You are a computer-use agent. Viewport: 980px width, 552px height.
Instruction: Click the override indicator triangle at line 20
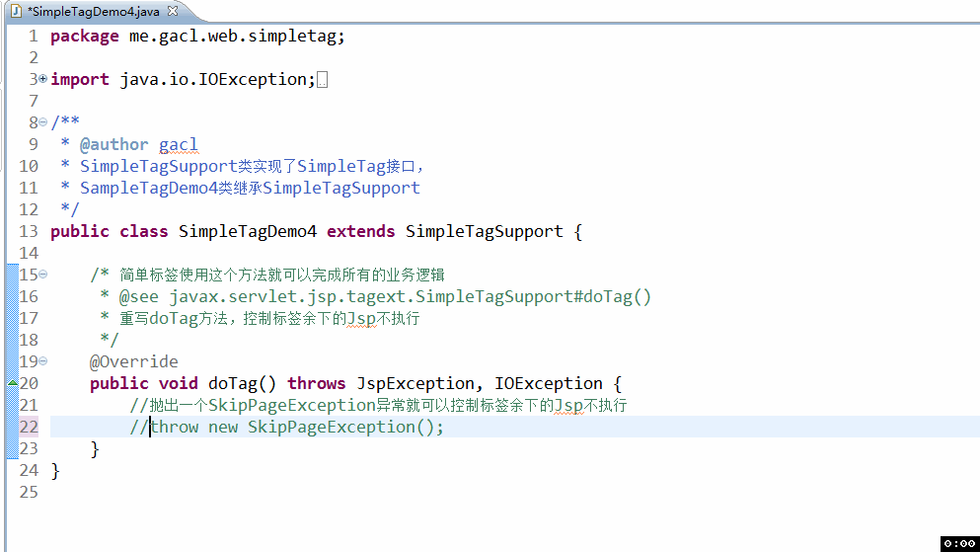click(x=13, y=382)
